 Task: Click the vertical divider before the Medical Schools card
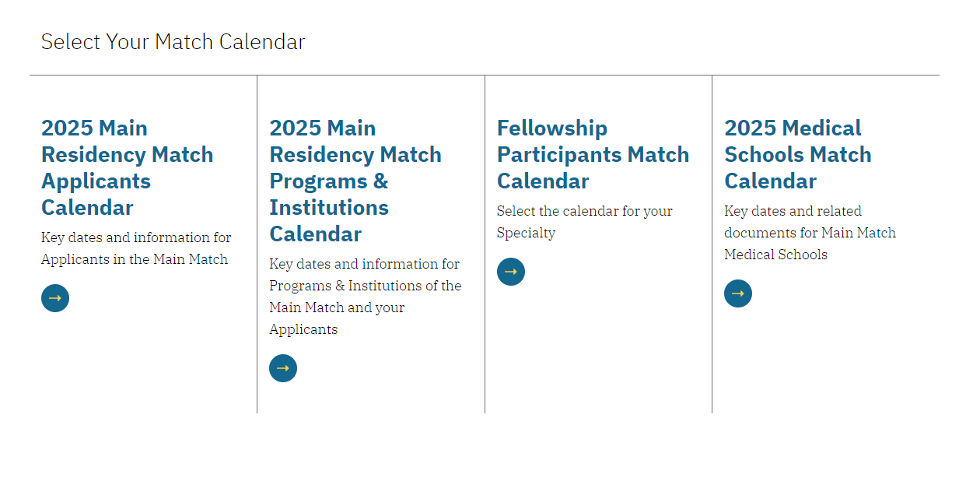[x=712, y=244]
